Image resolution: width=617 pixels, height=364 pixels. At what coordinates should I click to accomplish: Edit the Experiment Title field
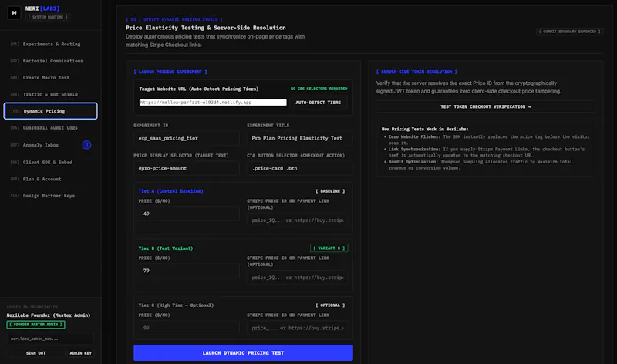pos(300,139)
